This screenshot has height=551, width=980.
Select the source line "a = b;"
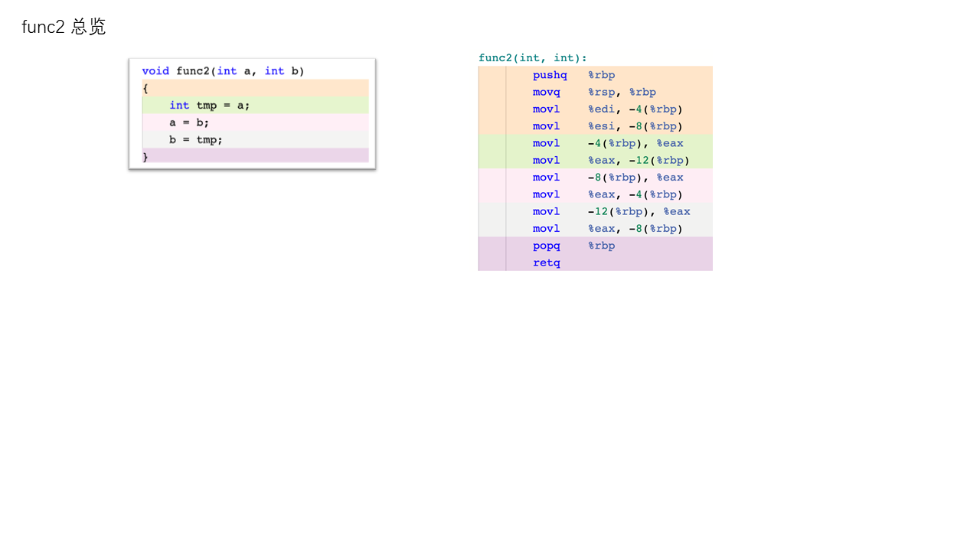coord(189,122)
